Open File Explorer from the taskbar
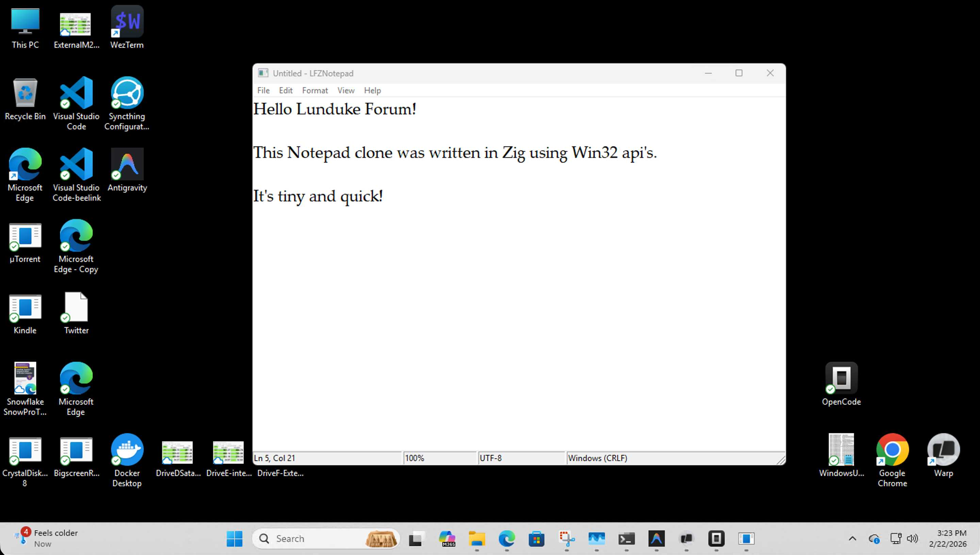Screen dimensions: 980x555 point(477,539)
